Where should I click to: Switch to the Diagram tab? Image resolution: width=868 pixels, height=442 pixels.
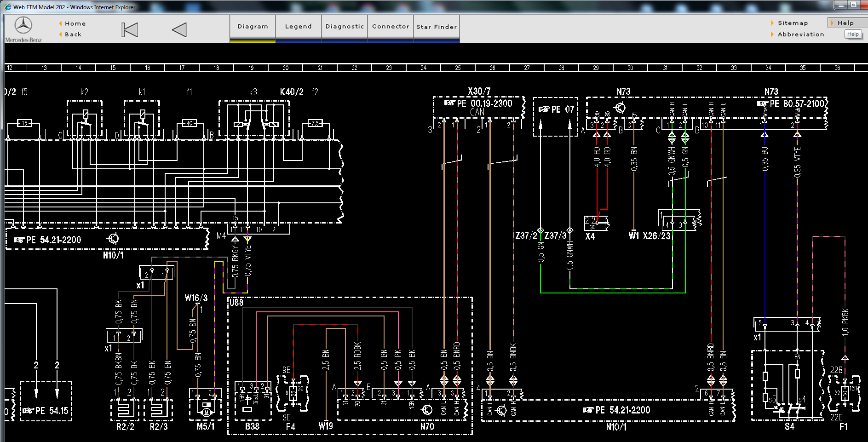[x=253, y=27]
